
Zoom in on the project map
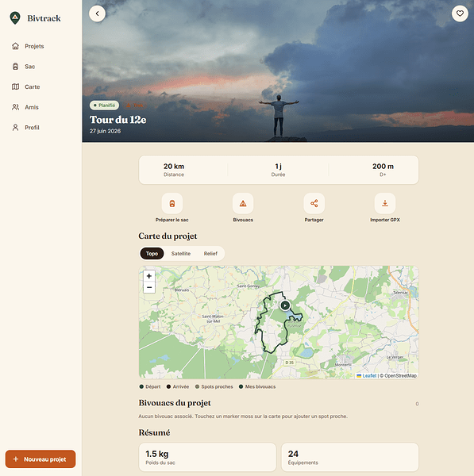tap(149, 276)
